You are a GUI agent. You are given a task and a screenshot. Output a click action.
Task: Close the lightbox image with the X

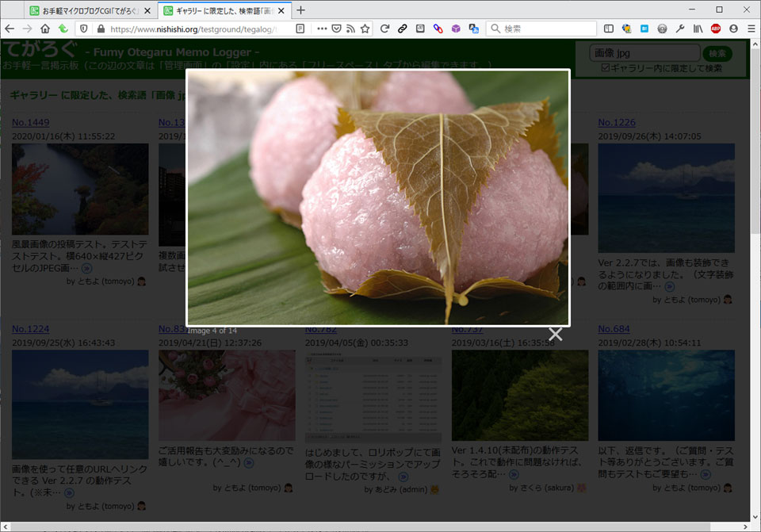555,334
